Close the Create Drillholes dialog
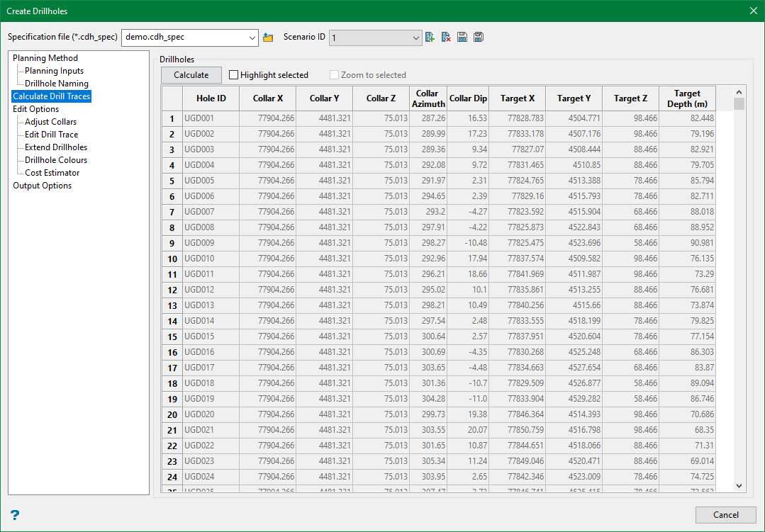This screenshot has width=765, height=532. [753, 11]
